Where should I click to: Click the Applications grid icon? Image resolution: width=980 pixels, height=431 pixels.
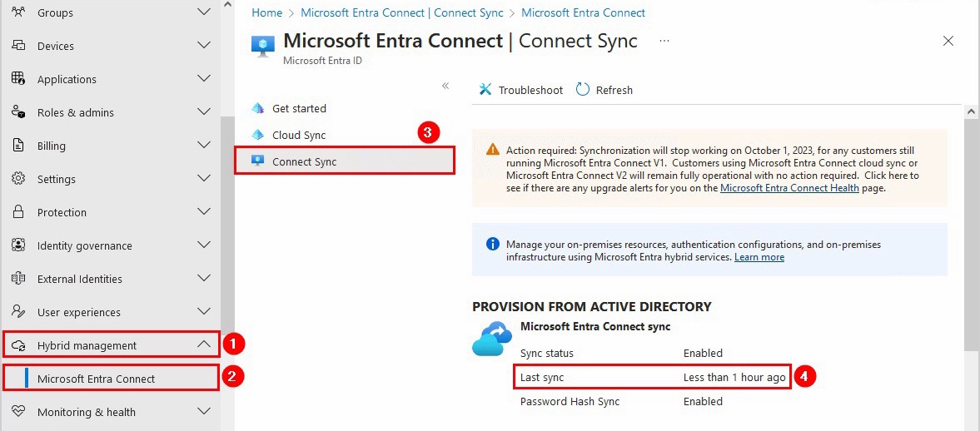pyautogui.click(x=19, y=79)
